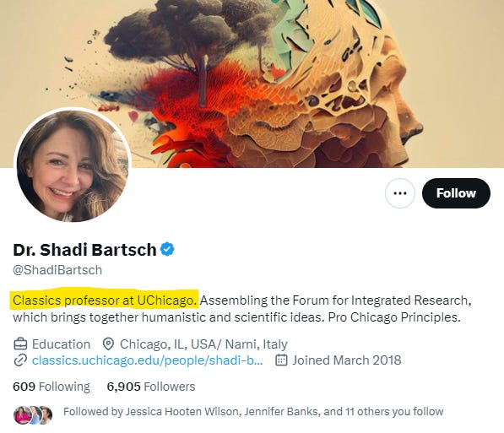Open the classics.uchicago.edu profile link
The height and width of the screenshot is (433, 504).
[x=148, y=360]
